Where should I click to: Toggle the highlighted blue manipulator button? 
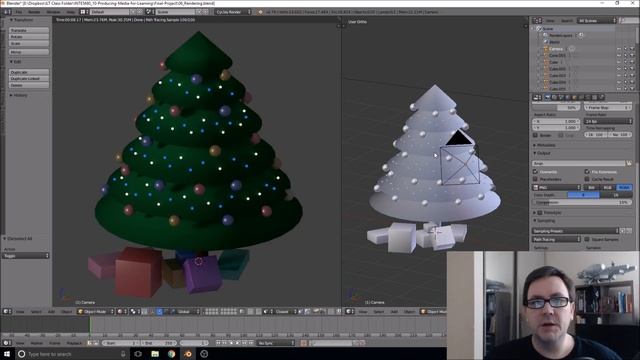point(159,311)
